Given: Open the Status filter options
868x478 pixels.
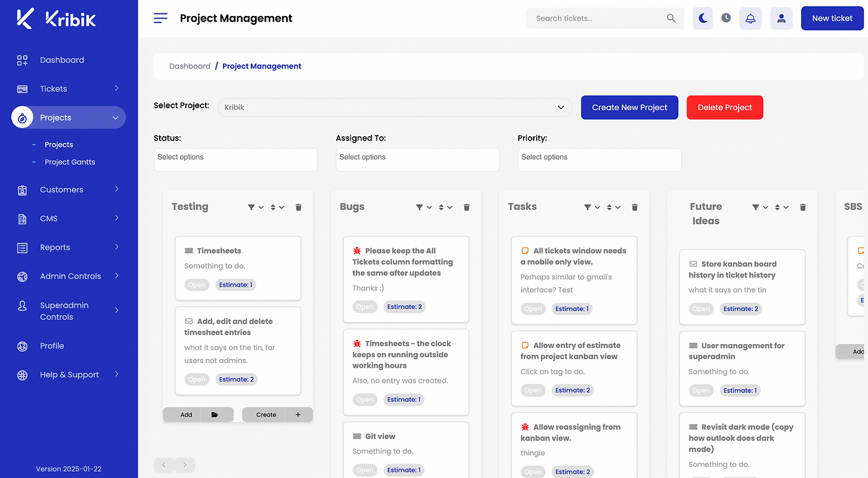Looking at the screenshot, I should (235, 160).
